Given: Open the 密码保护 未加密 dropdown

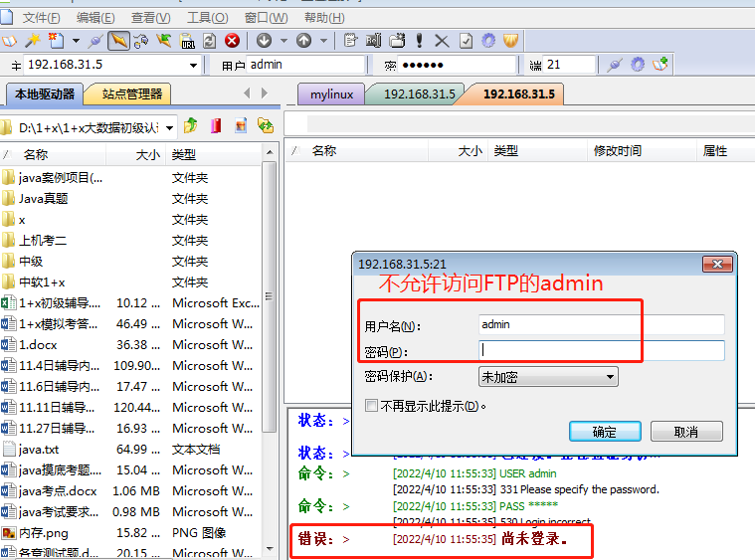Looking at the screenshot, I should [x=548, y=377].
